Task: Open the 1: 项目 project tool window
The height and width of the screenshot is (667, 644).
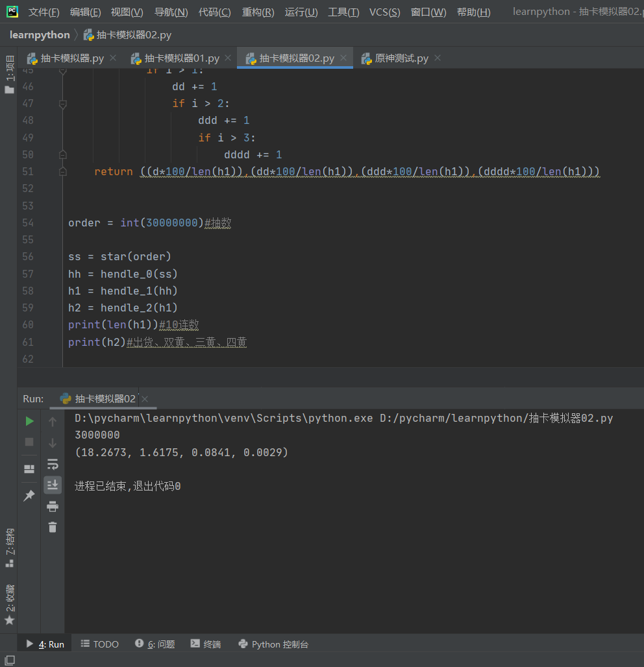Action: [9, 74]
